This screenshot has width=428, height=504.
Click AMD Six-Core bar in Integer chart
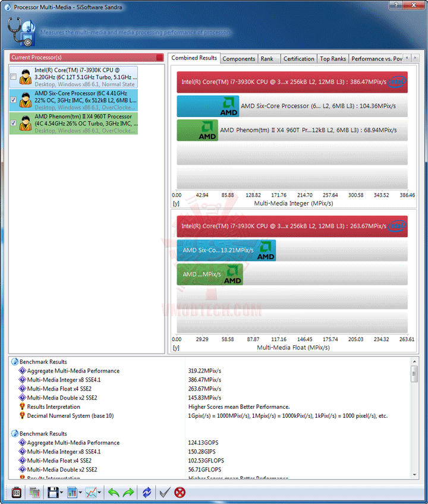(207, 106)
